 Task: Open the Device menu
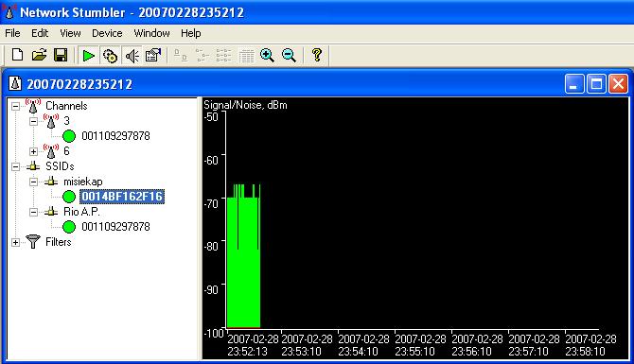pyautogui.click(x=107, y=33)
